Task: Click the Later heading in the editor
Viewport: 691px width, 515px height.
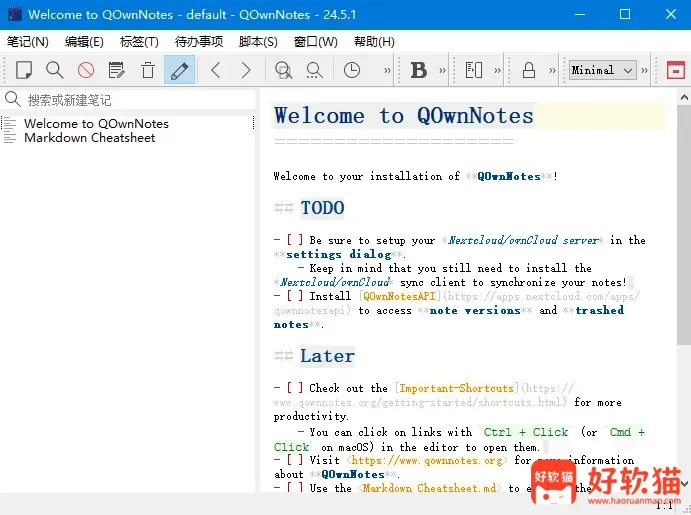Action: [x=327, y=356]
